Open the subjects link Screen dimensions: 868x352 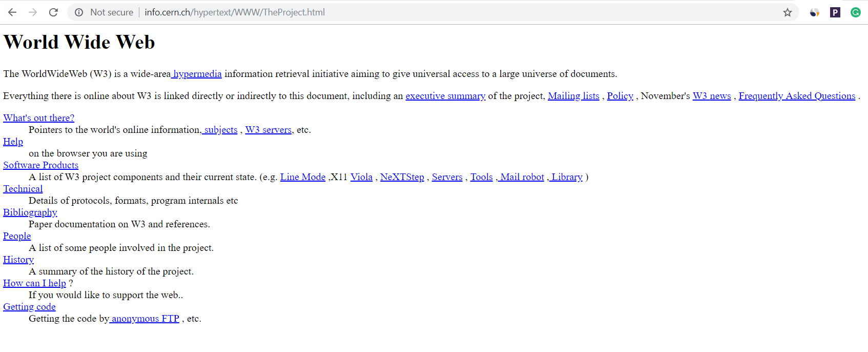220,130
